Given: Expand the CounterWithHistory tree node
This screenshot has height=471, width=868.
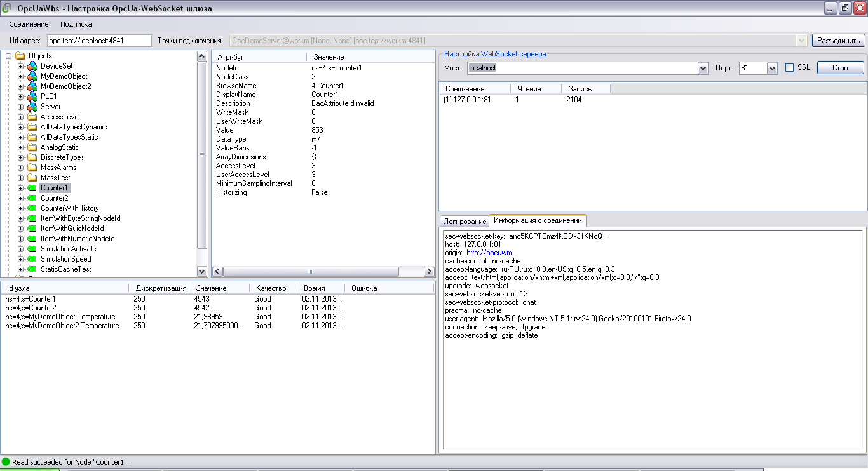Looking at the screenshot, I should pos(21,208).
